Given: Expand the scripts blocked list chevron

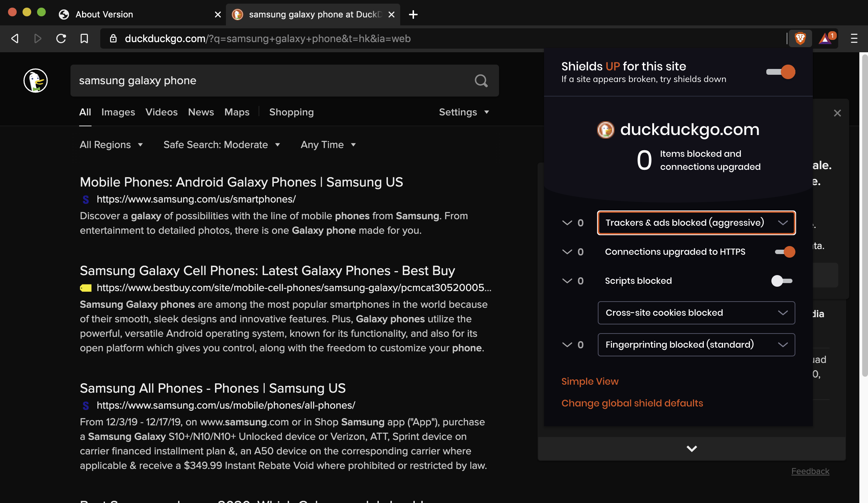Looking at the screenshot, I should (x=567, y=281).
